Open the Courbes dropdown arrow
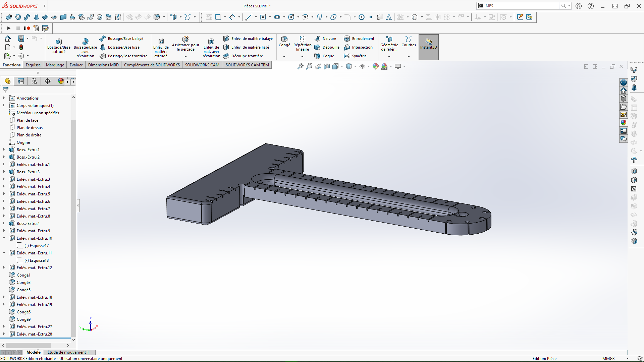The image size is (644, 362). [x=409, y=57]
